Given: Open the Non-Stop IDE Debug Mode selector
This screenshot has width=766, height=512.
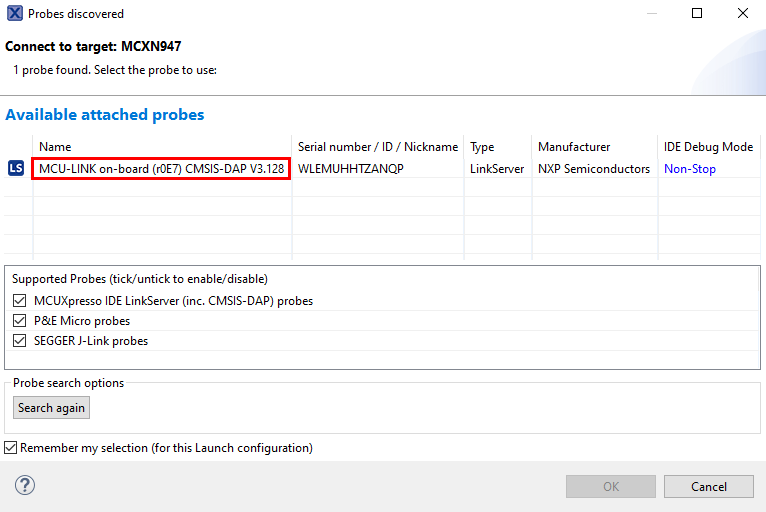Looking at the screenshot, I should (690, 169).
